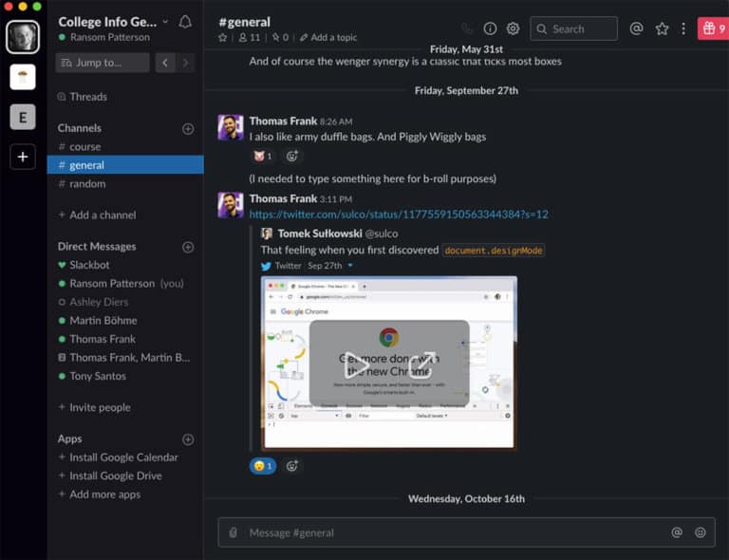Add a workspace with plus button

(23, 157)
